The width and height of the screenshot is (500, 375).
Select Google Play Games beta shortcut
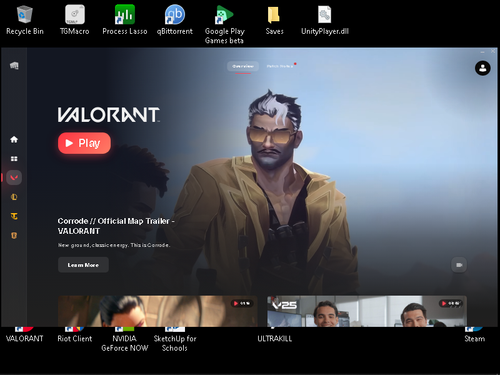click(224, 25)
